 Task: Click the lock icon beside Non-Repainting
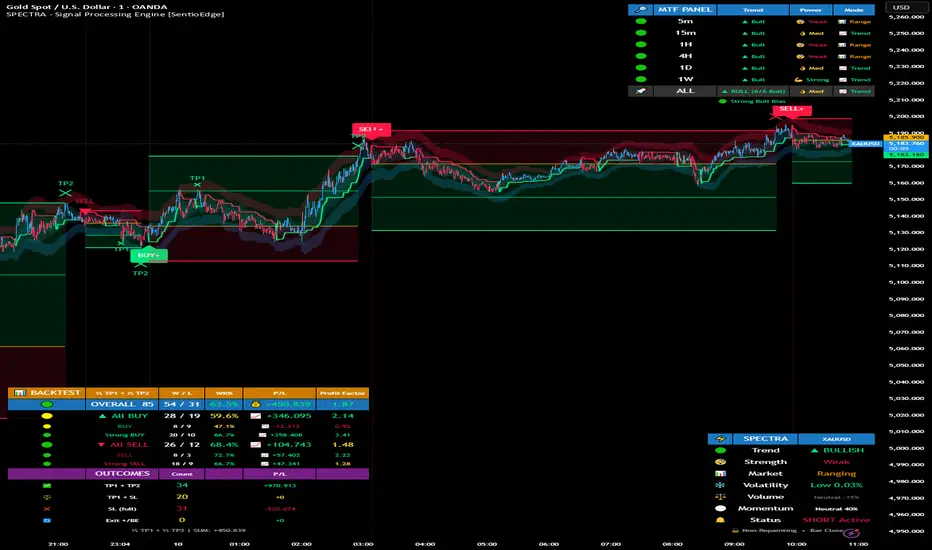click(x=735, y=530)
